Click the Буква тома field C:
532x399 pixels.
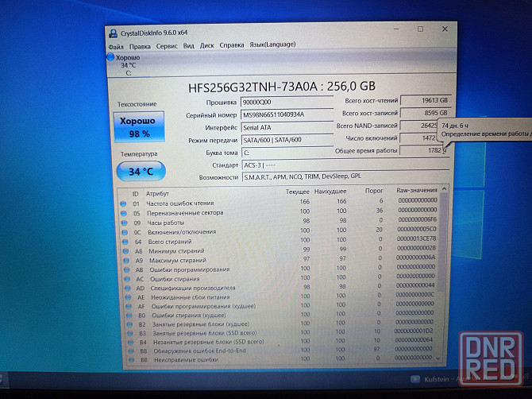[287, 153]
